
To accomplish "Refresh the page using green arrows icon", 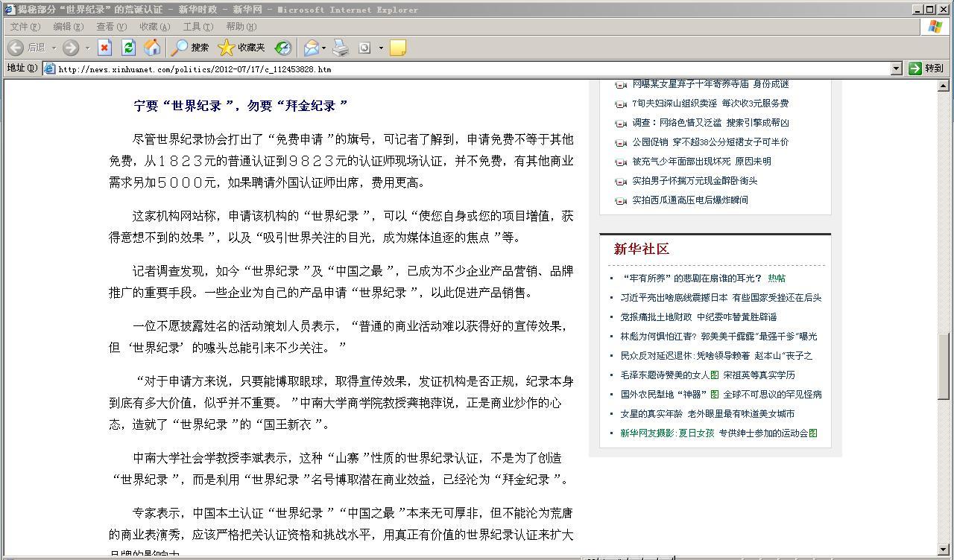I will [128, 48].
